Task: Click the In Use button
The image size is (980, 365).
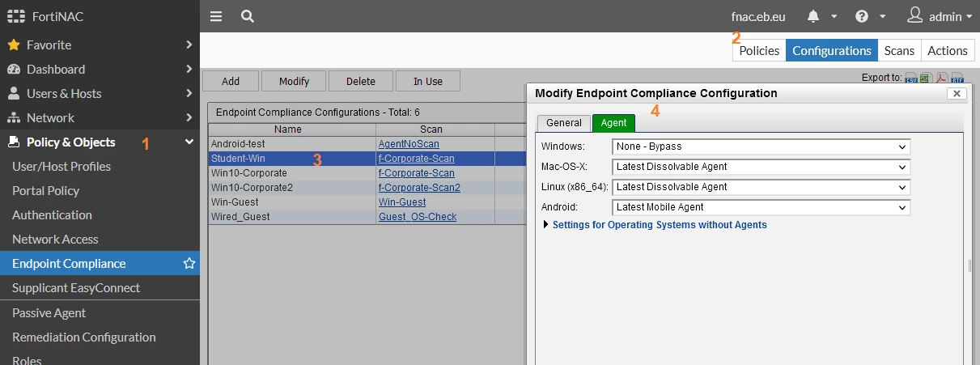Action: (x=428, y=81)
